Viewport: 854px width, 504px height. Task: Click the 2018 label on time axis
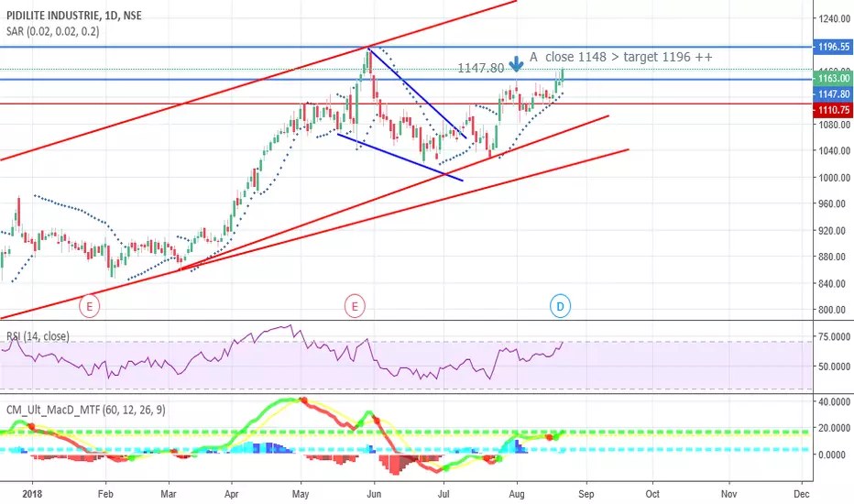point(32,494)
